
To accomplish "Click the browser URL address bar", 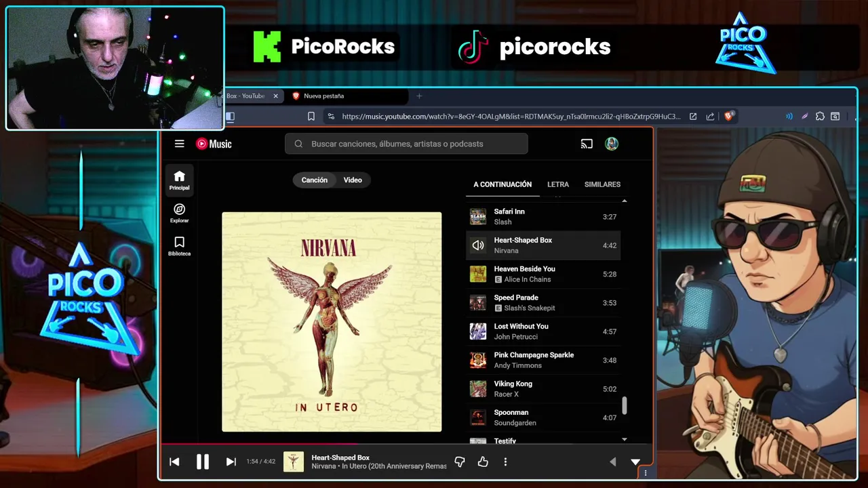I will 510,117.
